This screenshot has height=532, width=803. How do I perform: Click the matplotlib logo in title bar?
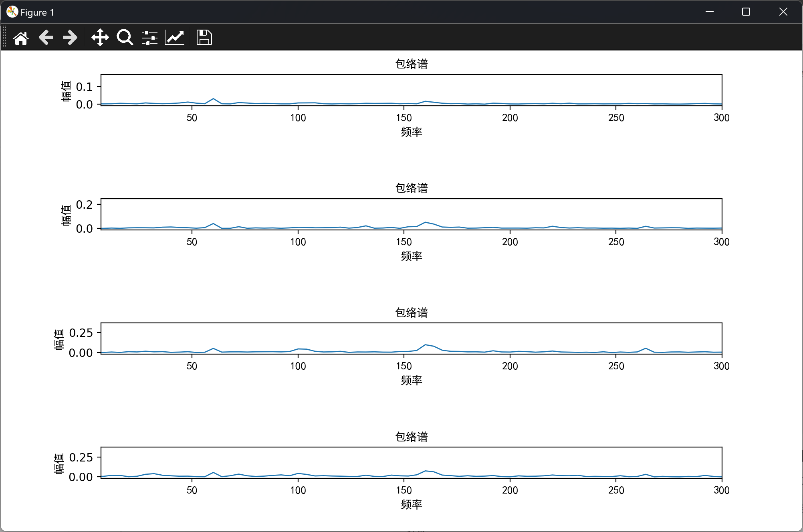coord(12,12)
